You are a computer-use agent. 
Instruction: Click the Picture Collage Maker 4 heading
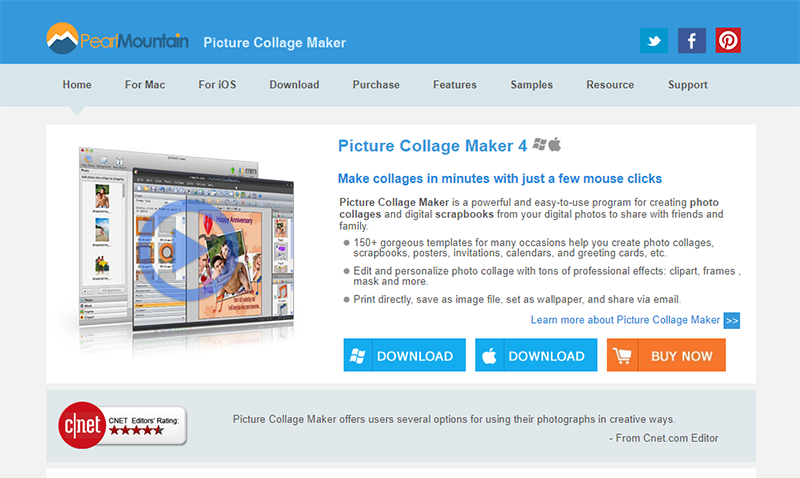pos(433,146)
